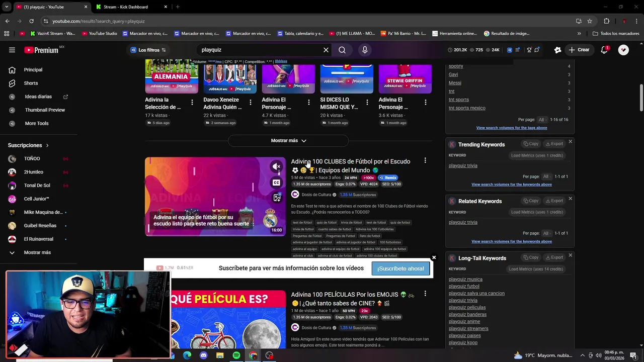Open Discord from the taskbar
Image resolution: width=644 pixels, height=362 pixels.
[x=203, y=355]
